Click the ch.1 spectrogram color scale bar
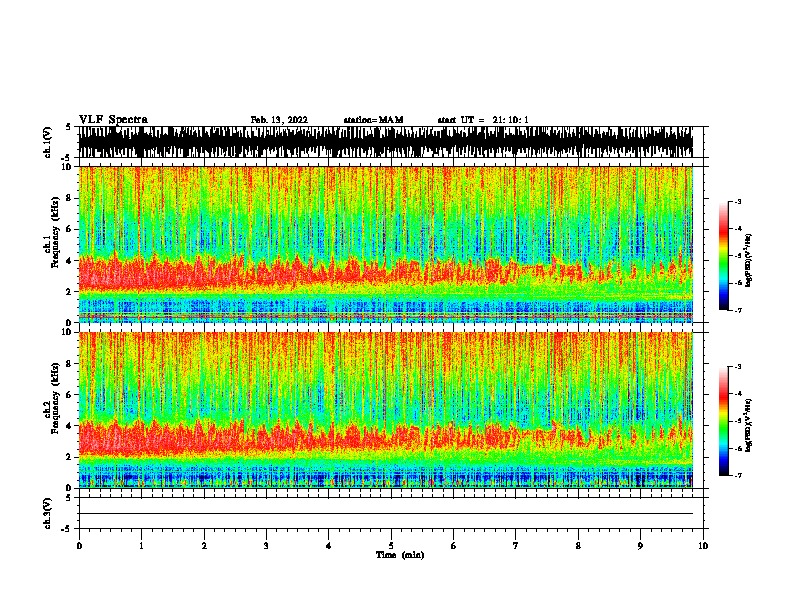The width and height of the screenshot is (792, 612). click(724, 256)
